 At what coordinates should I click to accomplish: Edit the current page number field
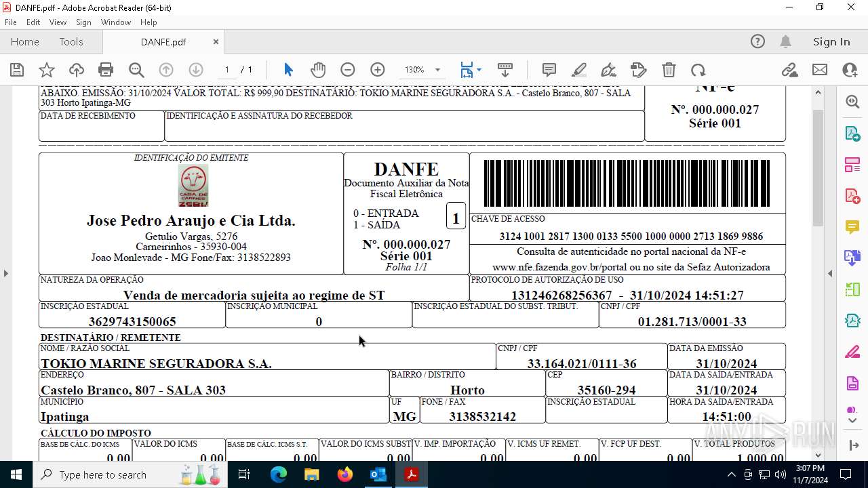[226, 70]
